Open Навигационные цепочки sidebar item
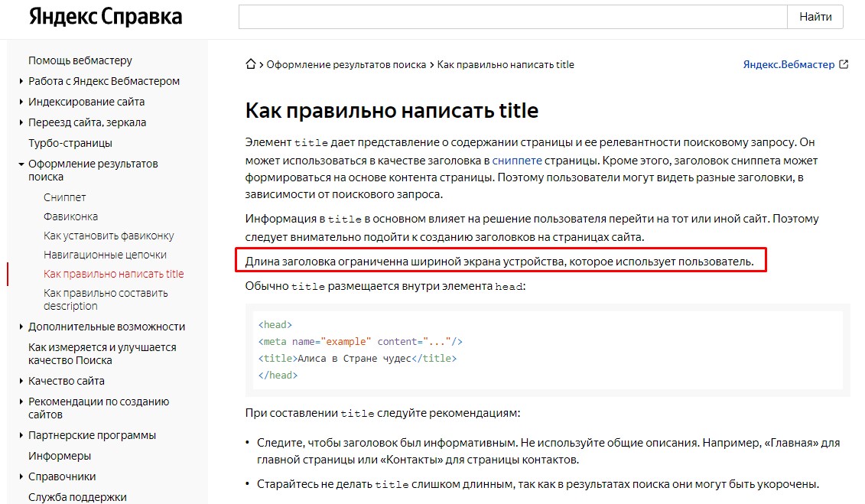The width and height of the screenshot is (865, 504). click(105, 255)
